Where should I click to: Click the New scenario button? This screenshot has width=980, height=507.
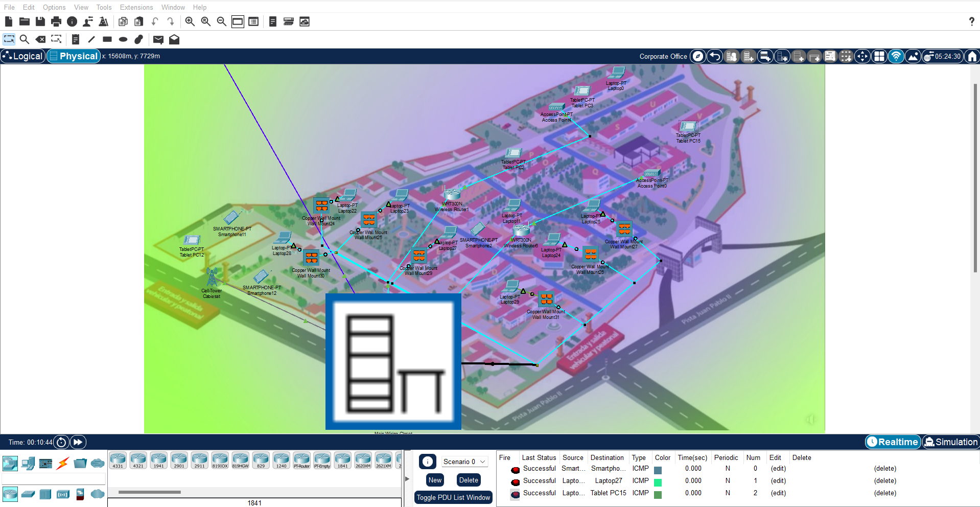[435, 480]
